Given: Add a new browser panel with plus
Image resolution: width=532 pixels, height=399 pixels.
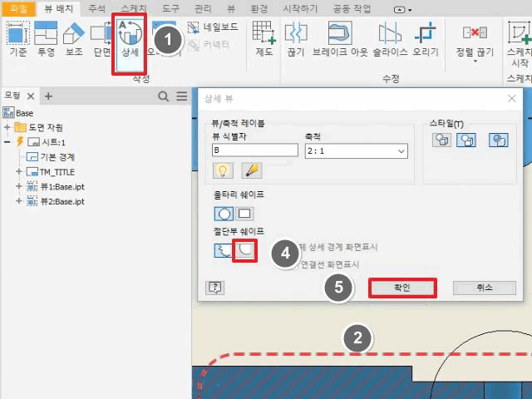Looking at the screenshot, I should point(48,96).
